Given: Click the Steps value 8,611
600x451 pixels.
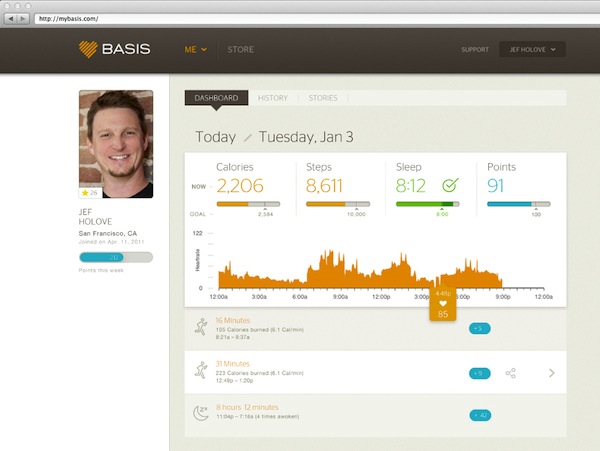Looking at the screenshot, I should pyautogui.click(x=324, y=186).
